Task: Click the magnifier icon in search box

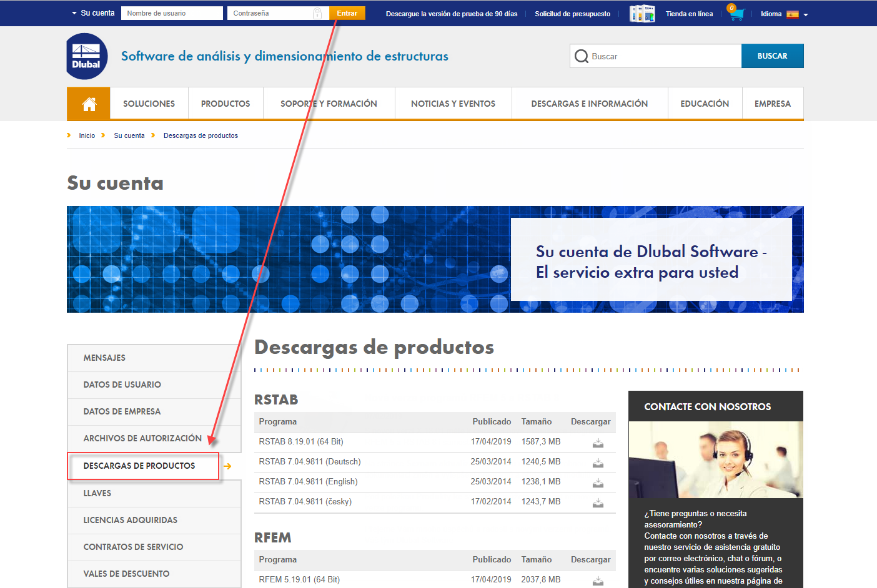Action: (x=581, y=56)
